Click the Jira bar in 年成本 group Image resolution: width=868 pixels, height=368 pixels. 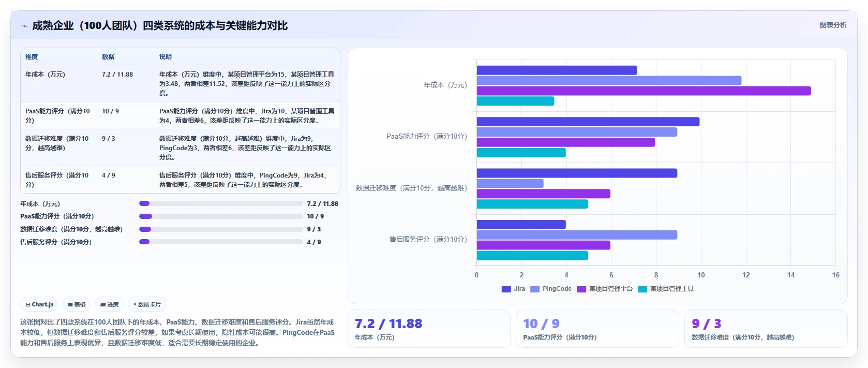[x=557, y=70]
